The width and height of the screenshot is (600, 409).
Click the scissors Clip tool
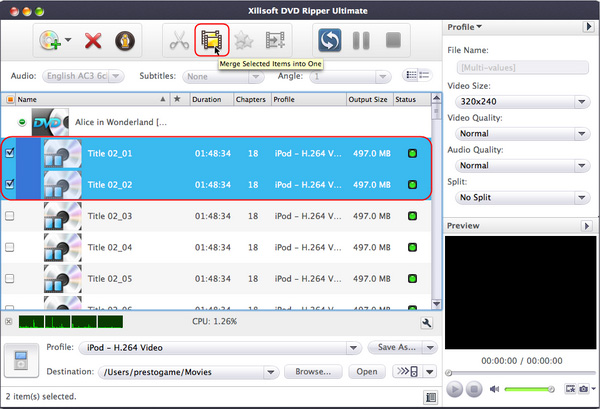click(179, 40)
